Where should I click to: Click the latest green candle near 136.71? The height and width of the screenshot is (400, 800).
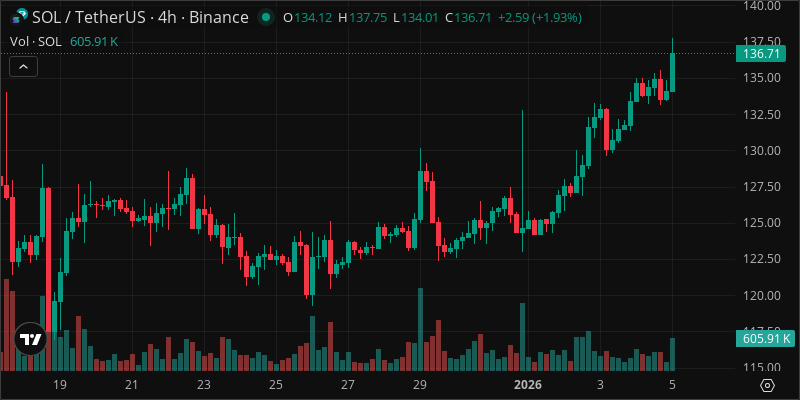pyautogui.click(x=672, y=72)
